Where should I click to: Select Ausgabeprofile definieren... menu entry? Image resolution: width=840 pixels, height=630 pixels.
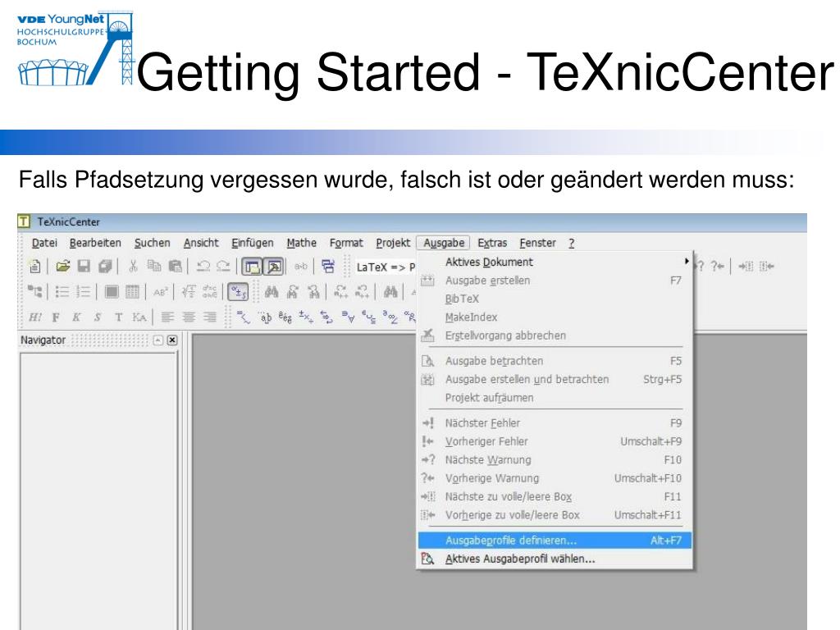point(555,540)
